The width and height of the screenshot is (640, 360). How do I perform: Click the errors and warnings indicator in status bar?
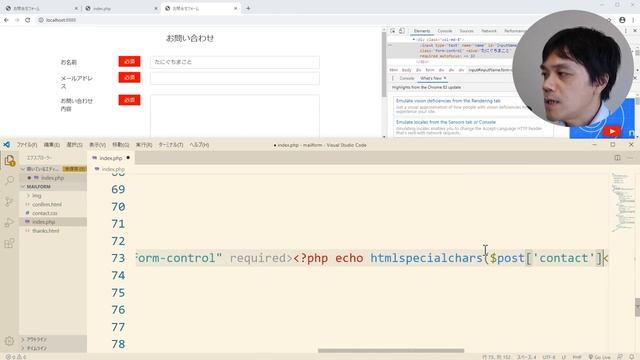click(x=16, y=357)
